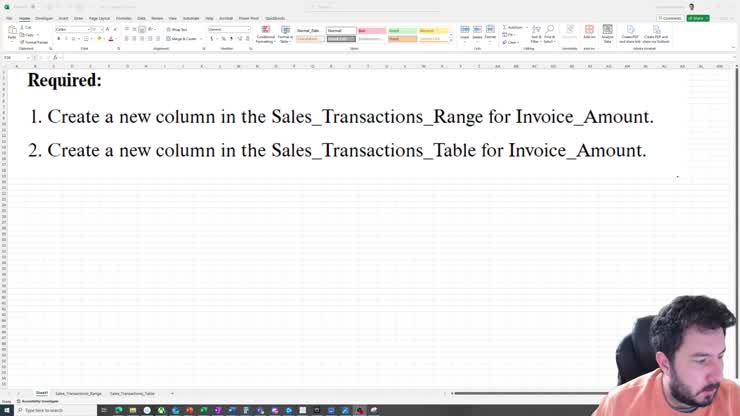Click the Cut button
Image resolution: width=740 pixels, height=416 pixels.
(x=26, y=28)
